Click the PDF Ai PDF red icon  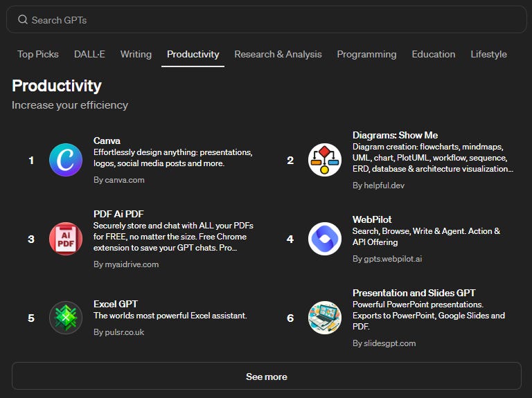tap(66, 239)
